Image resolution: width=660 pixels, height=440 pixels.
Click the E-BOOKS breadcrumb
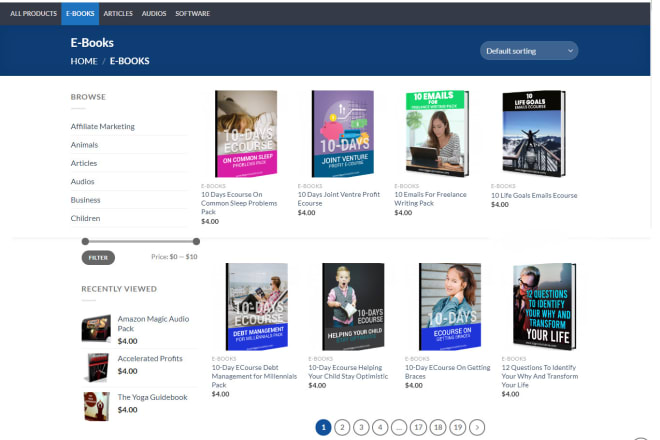130,61
